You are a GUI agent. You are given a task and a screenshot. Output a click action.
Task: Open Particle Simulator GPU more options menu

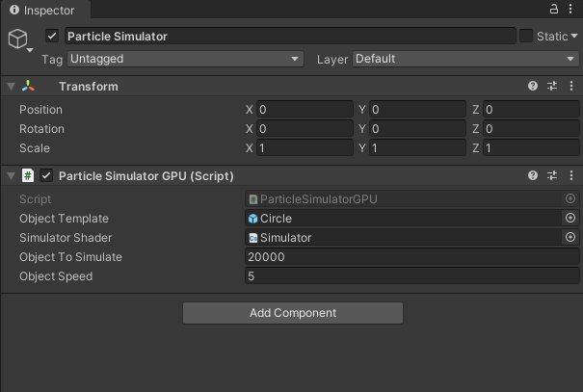click(571, 176)
